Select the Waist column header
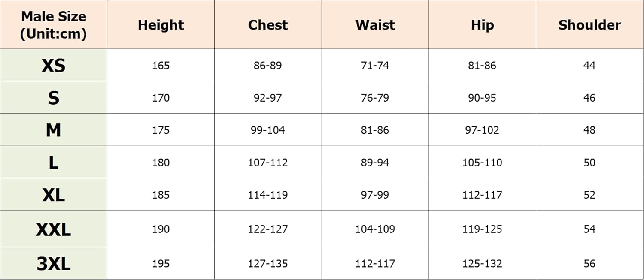 point(375,25)
